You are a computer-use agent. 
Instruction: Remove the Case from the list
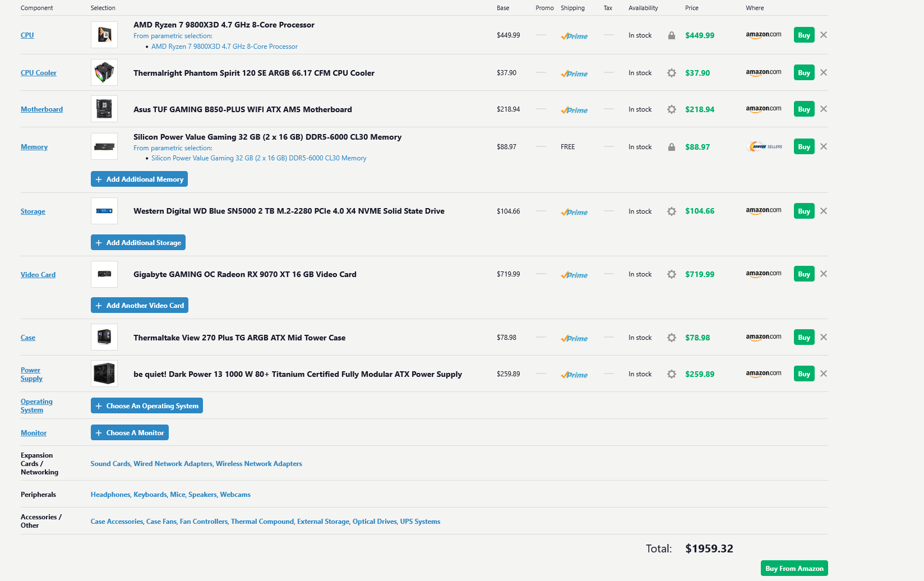pos(824,337)
